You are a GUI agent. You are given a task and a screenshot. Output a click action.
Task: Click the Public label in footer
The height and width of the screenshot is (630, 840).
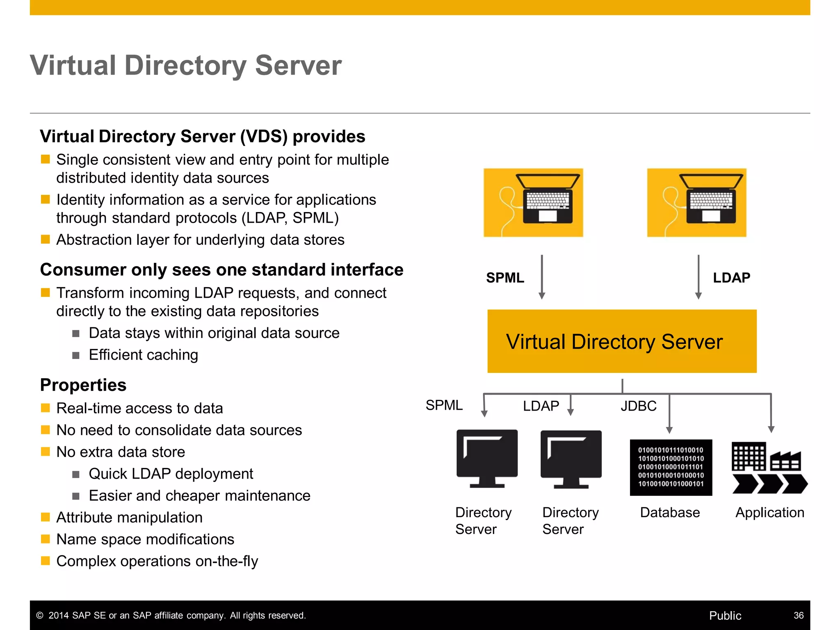725,615
